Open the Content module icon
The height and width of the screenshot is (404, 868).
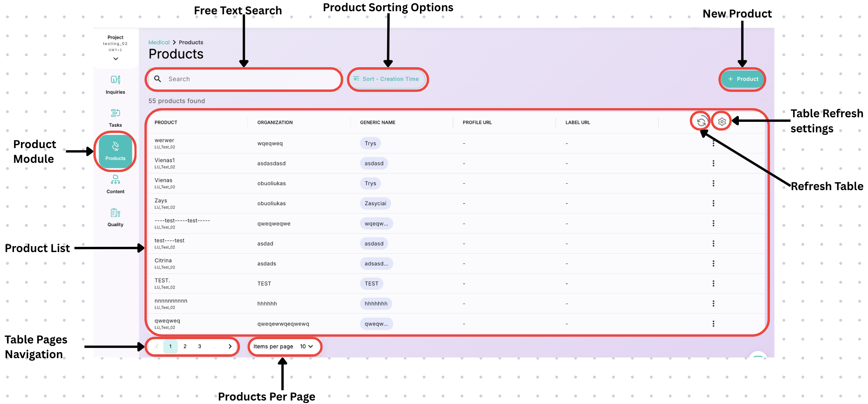pos(115,180)
